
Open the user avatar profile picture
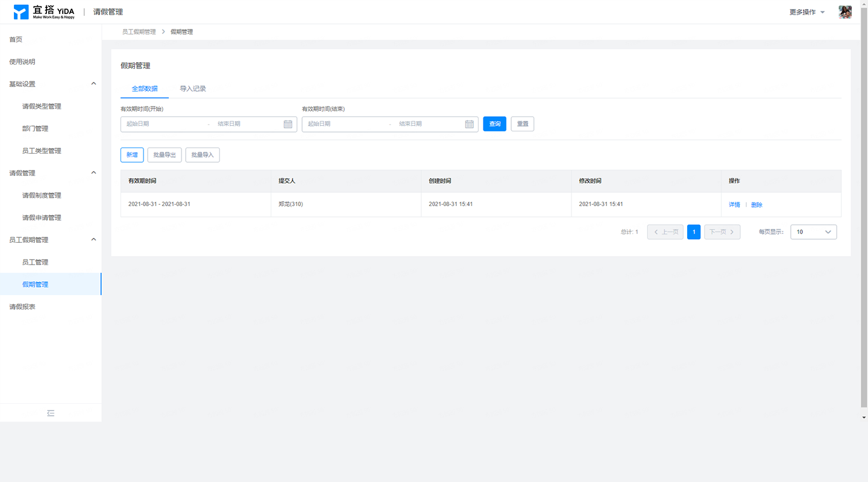[x=845, y=12]
